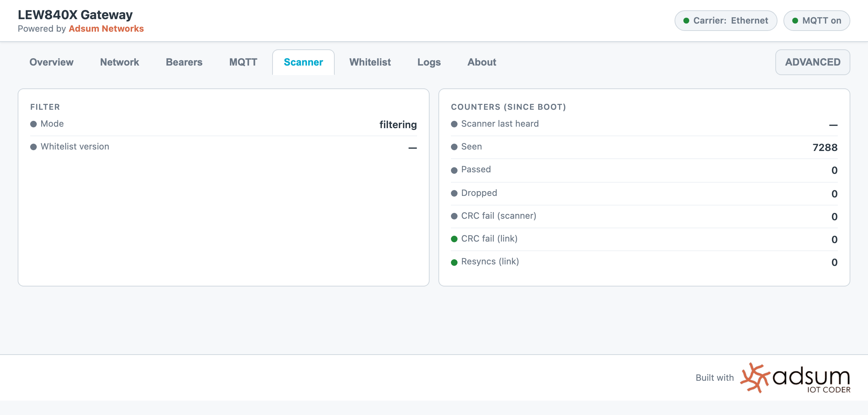868x415 pixels.
Task: Click the Seen counter value 7288
Action: click(825, 148)
